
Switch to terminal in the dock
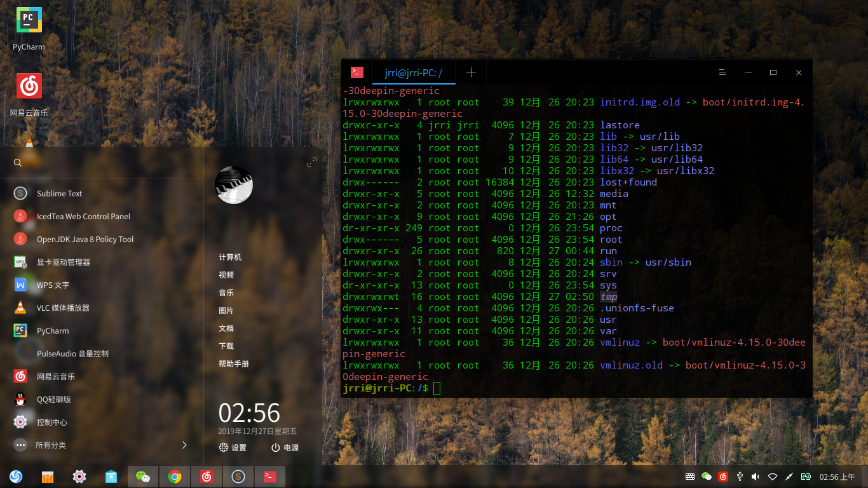[x=270, y=476]
